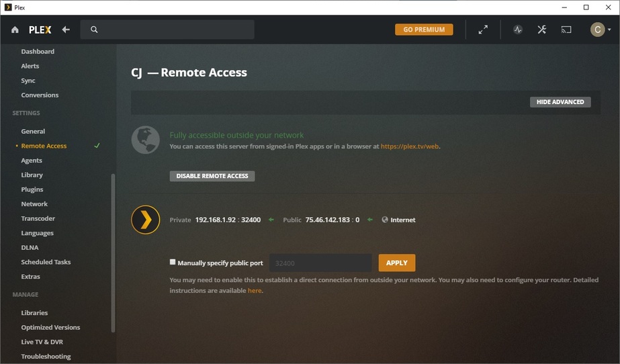This screenshot has height=364, width=620.
Task: Open Alerts in the sidebar
Action: point(30,66)
